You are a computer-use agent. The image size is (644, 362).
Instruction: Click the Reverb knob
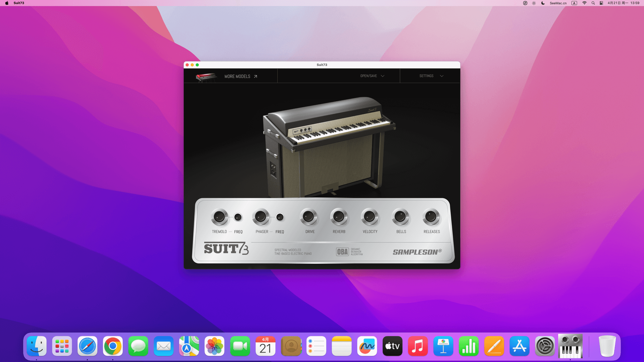pyautogui.click(x=339, y=217)
